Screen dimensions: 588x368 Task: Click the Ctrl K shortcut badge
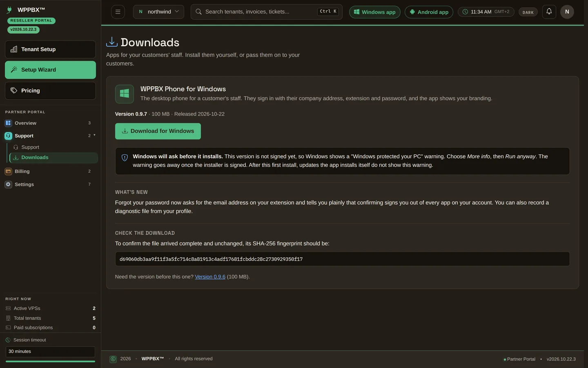coord(328,11)
